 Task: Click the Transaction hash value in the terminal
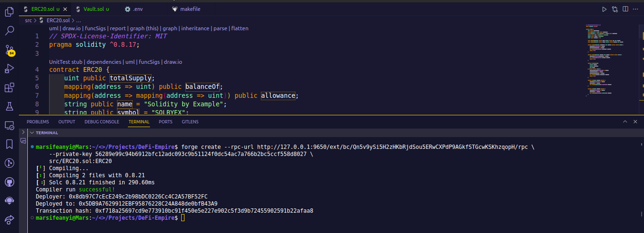coord(204,211)
